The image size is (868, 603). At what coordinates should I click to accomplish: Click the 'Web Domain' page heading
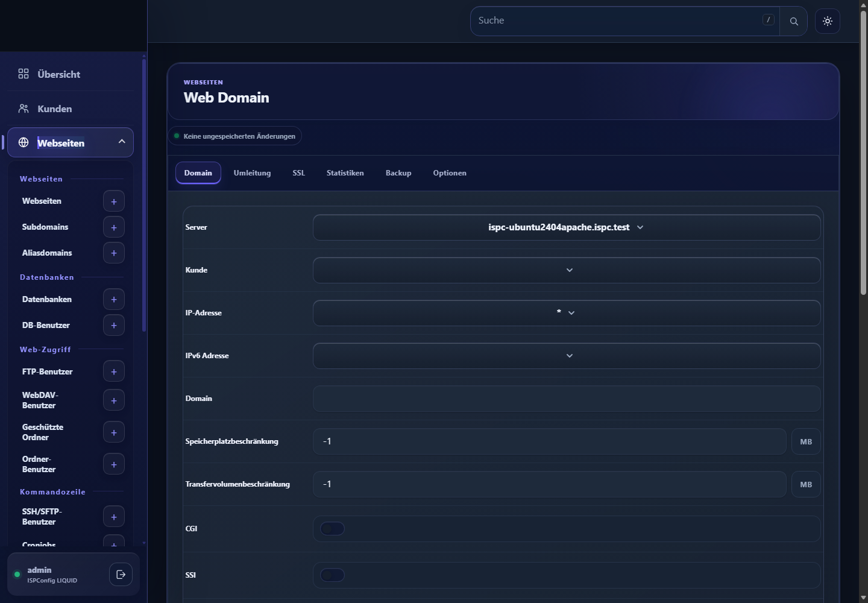click(227, 98)
